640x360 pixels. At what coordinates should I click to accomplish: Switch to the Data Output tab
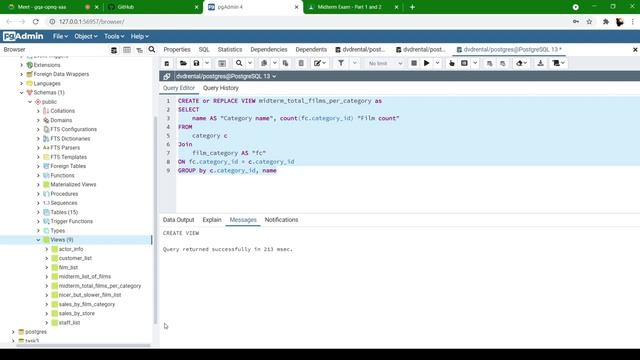tap(178, 220)
